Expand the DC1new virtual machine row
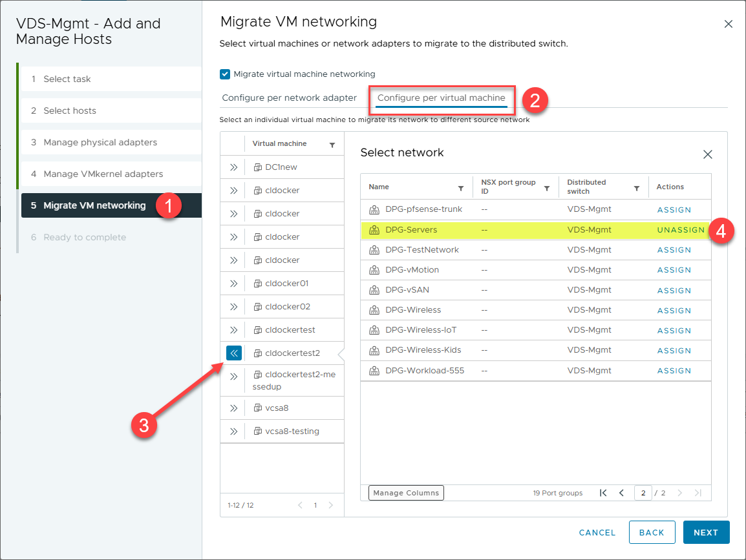Viewport: 746px width, 560px height. (233, 167)
